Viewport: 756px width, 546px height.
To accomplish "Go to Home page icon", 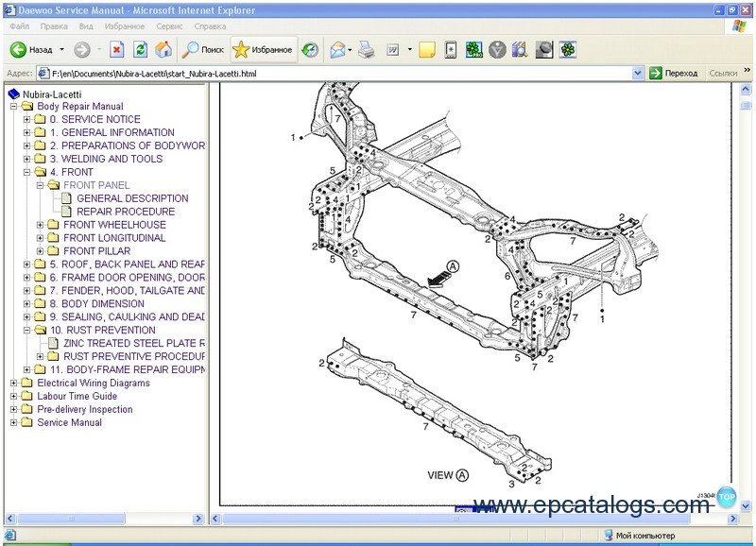I will point(163,50).
